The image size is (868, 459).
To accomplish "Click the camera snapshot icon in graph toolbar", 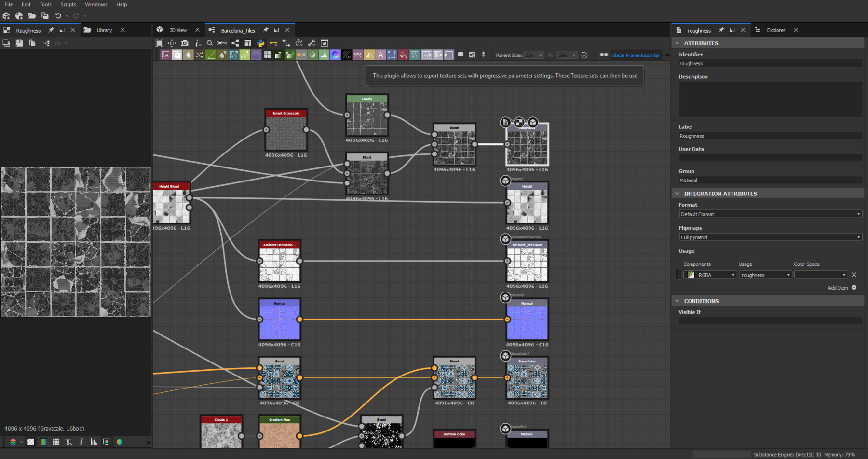I will (x=184, y=43).
